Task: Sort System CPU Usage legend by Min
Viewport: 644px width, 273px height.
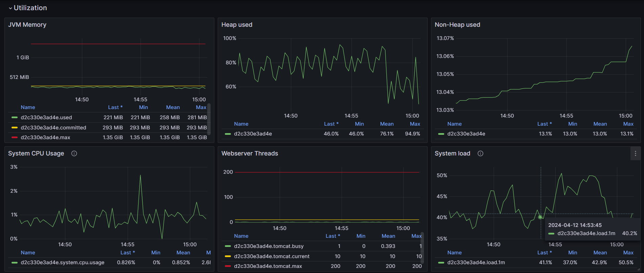Action: click(156, 253)
